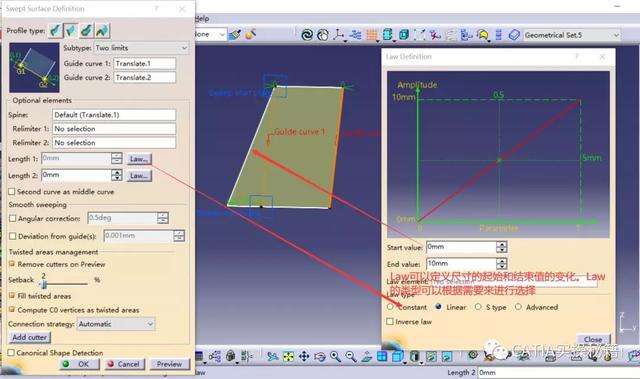Click the Length 2 field in status bar

click(558, 372)
